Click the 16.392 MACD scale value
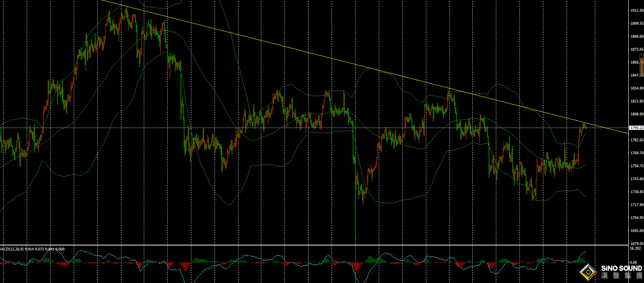 coord(635,248)
